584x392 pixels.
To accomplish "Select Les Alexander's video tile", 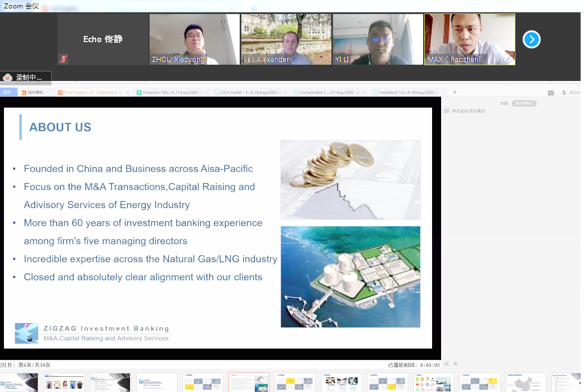I will 286,39.
